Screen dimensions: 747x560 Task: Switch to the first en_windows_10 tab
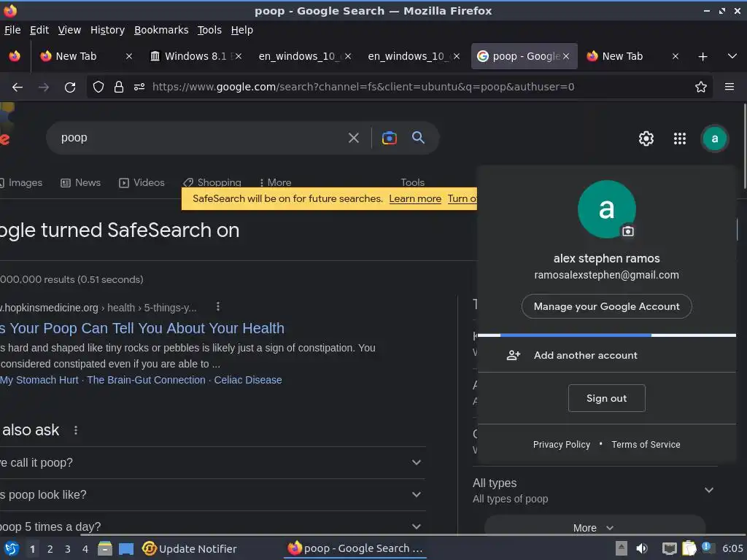298,56
